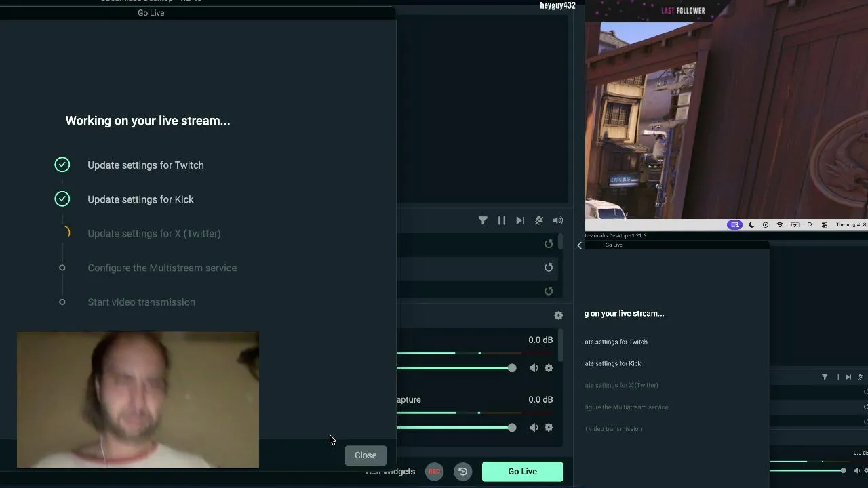Click "Start video transmission" in the Go Live dialog
The image size is (868, 488).
(141, 302)
